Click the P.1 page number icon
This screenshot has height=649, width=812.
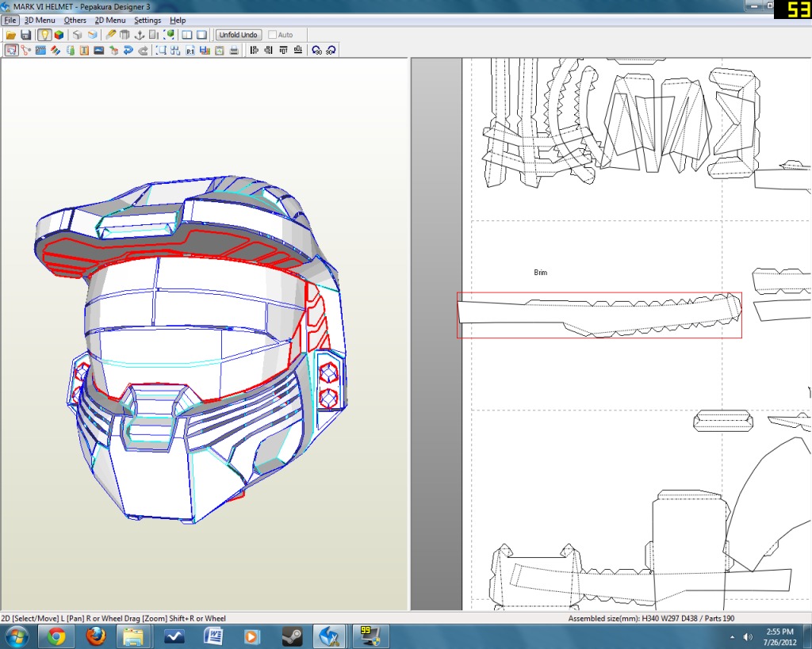coord(190,50)
